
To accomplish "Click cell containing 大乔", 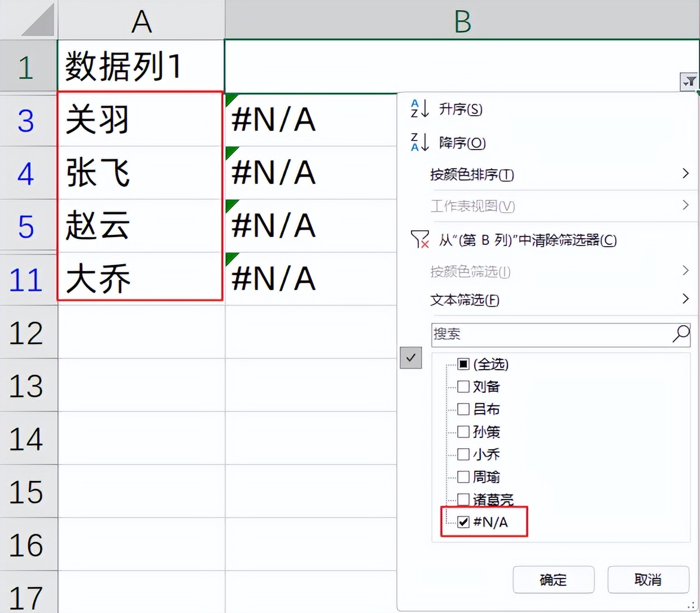I will [141, 279].
